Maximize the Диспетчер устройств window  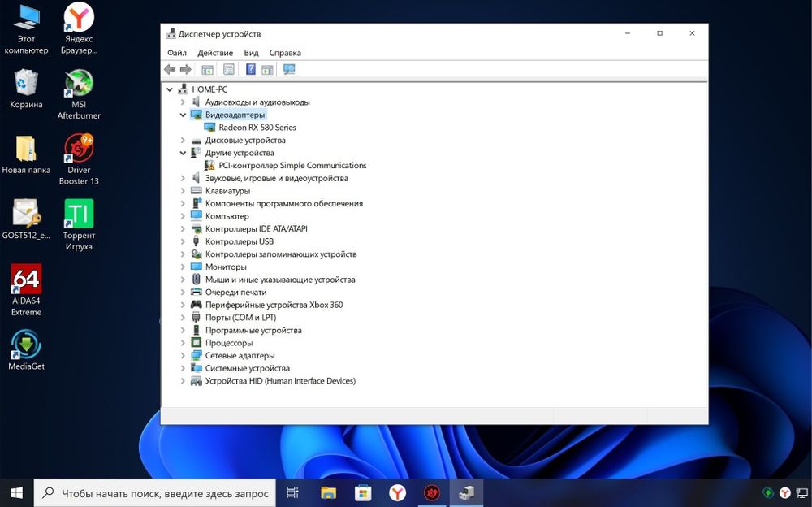(x=659, y=33)
